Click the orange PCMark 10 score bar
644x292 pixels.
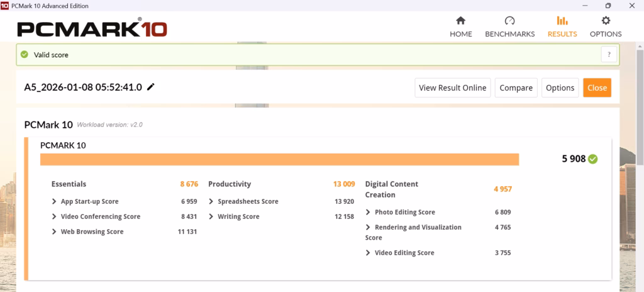pos(279,159)
